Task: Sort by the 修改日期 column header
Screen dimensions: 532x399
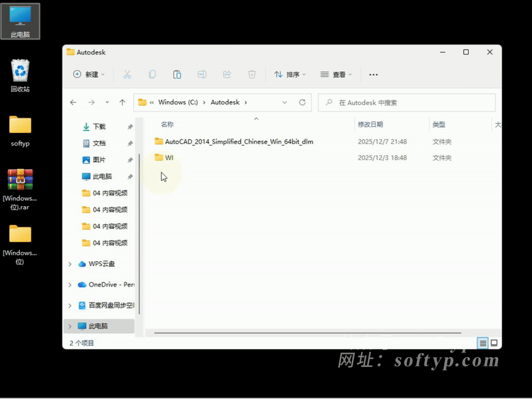Action: click(x=370, y=124)
